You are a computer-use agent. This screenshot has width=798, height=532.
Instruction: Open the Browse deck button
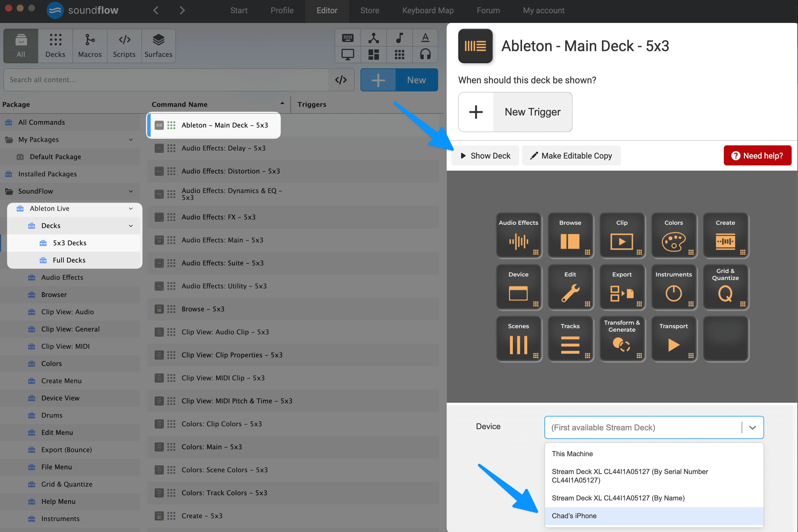coord(570,236)
